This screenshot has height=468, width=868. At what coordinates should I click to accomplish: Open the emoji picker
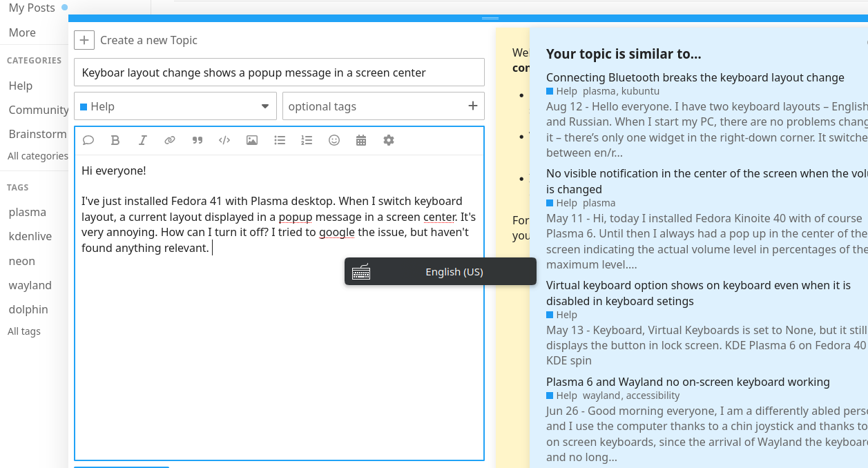click(334, 140)
